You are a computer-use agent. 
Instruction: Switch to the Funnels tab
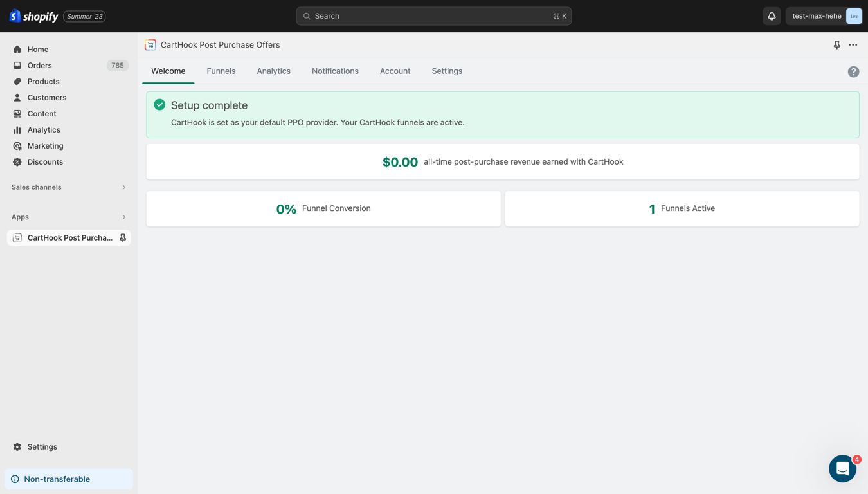coord(221,71)
